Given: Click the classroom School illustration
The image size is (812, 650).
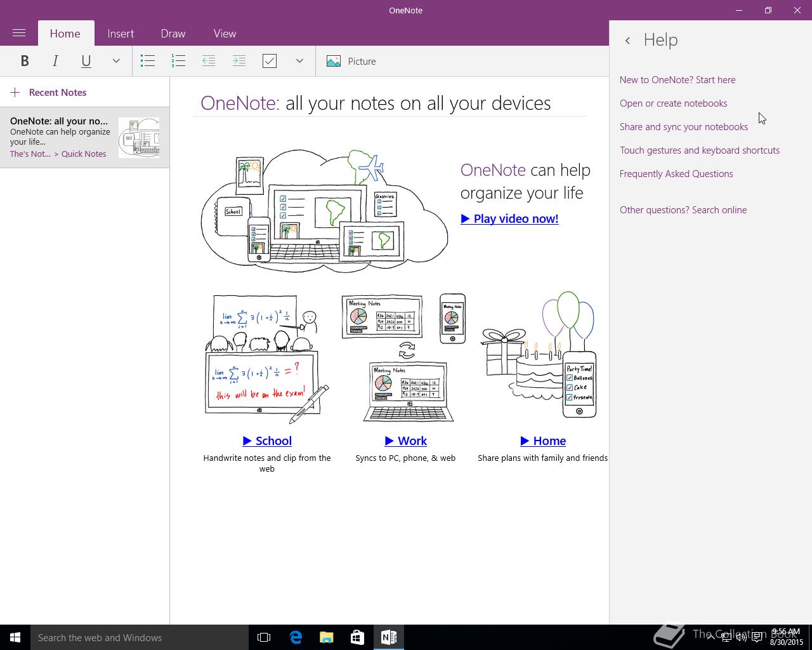Looking at the screenshot, I should [266, 359].
